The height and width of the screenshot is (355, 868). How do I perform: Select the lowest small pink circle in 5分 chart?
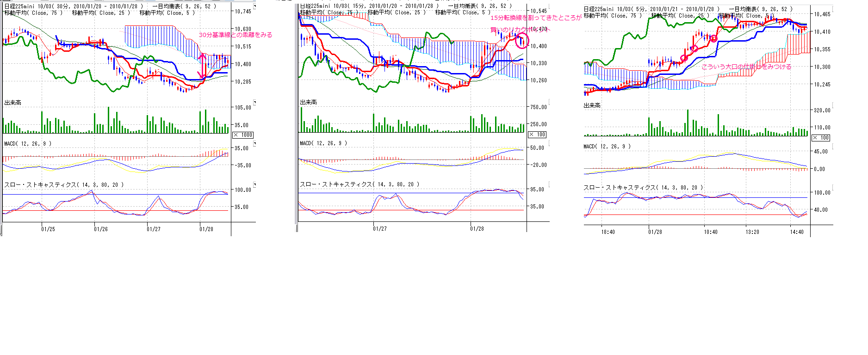tap(683, 58)
